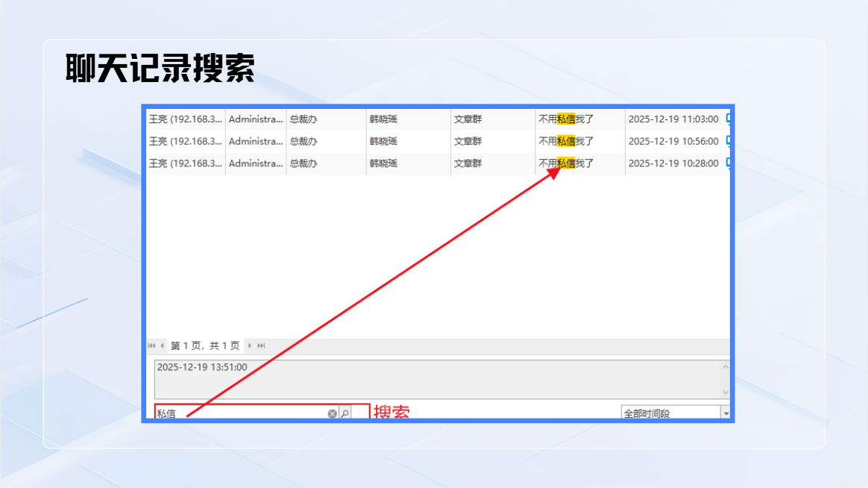Click Administra... in the 11:03:00 row

256,119
